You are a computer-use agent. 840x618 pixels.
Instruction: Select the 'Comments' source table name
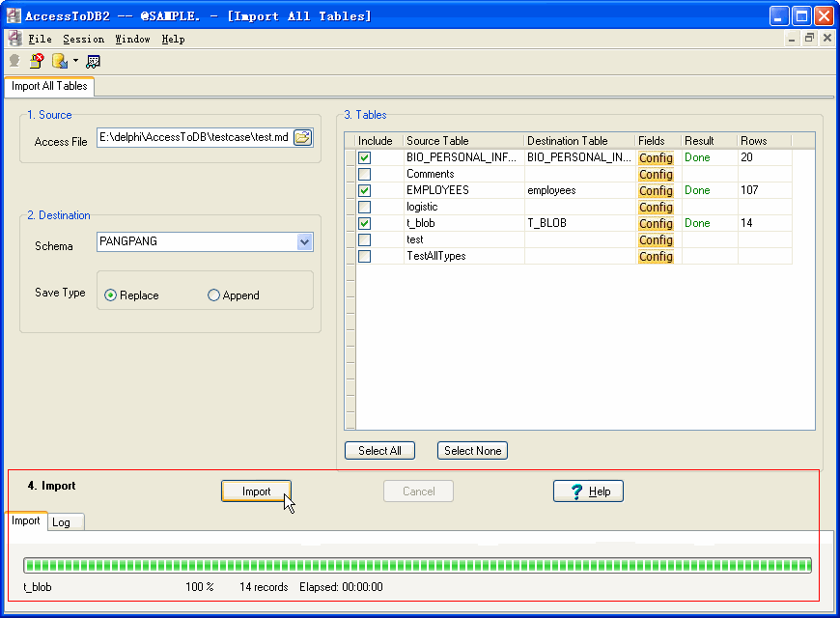click(x=431, y=174)
